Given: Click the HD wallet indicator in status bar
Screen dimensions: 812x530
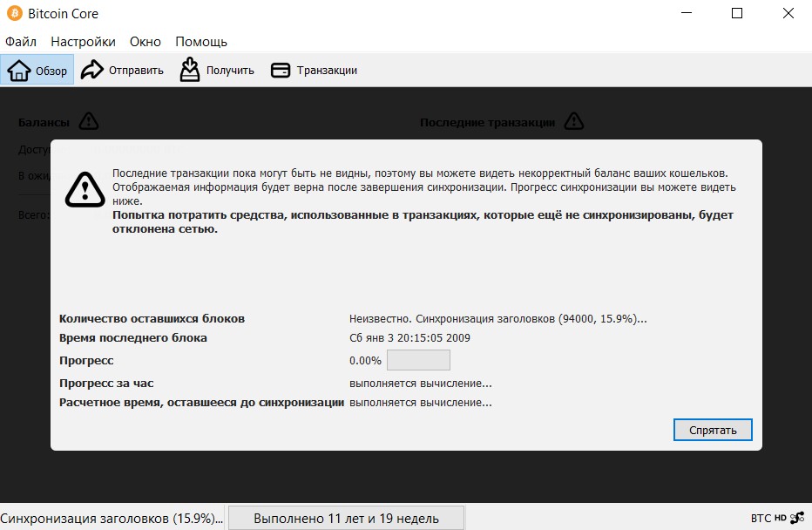Looking at the screenshot, I should [x=782, y=517].
